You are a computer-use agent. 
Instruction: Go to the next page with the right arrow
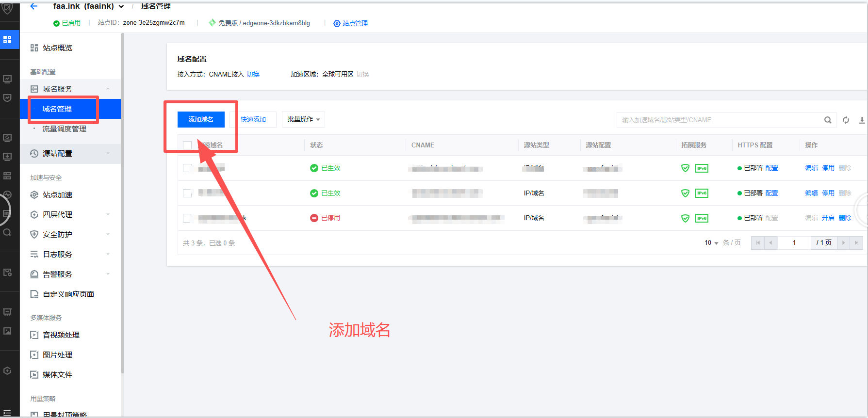tap(843, 242)
